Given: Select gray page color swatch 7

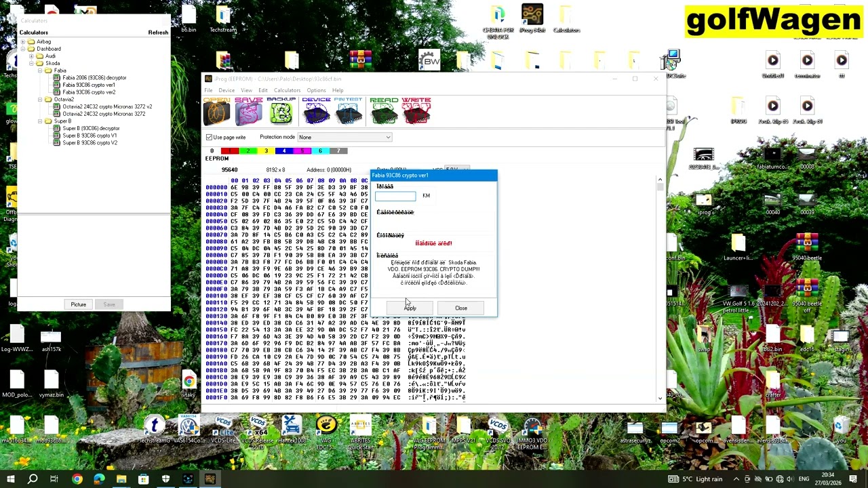Looking at the screenshot, I should click(x=338, y=151).
